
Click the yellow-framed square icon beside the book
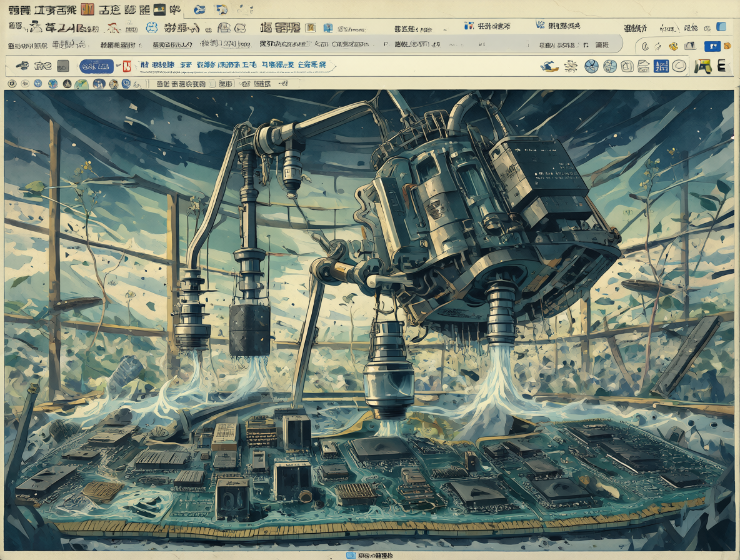point(310,28)
